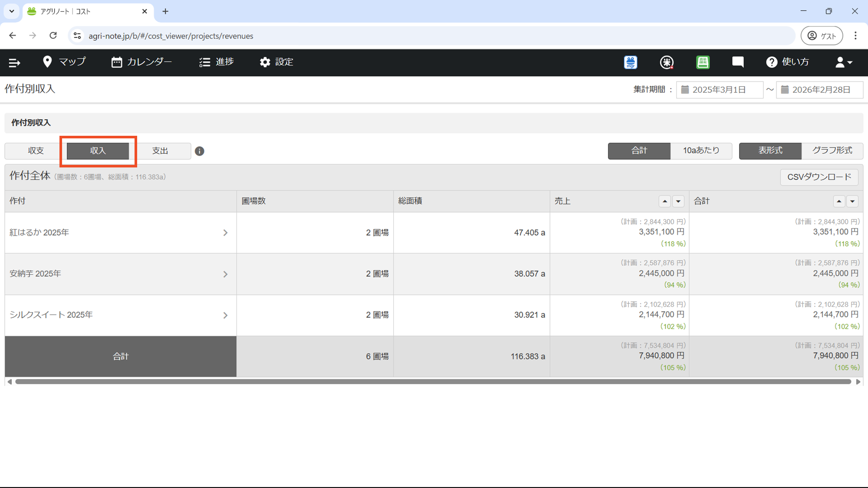Open the chat message bubble icon
This screenshot has width=868, height=488.
tap(738, 62)
